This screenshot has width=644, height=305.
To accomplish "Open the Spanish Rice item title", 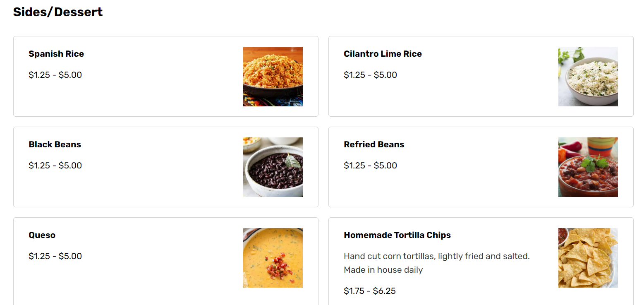I will coord(56,54).
